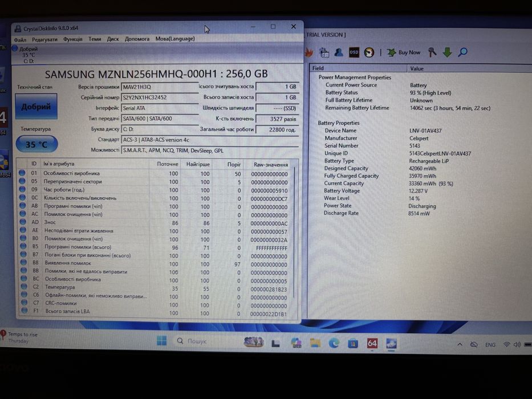The width and height of the screenshot is (532, 399).
Task: Click the AIDA64 red 64 taskbar icon
Action: click(372, 344)
